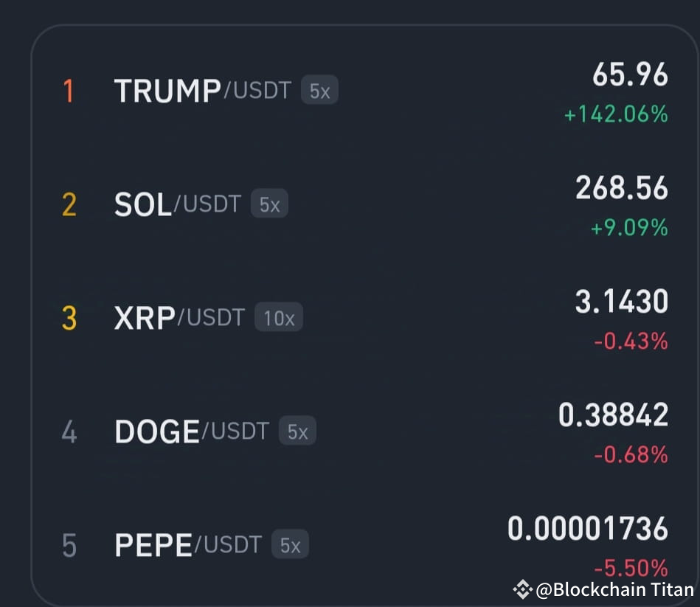Click the 5x leverage badge next to DOGE
Image resolution: width=700 pixels, height=607 pixels.
point(297,431)
